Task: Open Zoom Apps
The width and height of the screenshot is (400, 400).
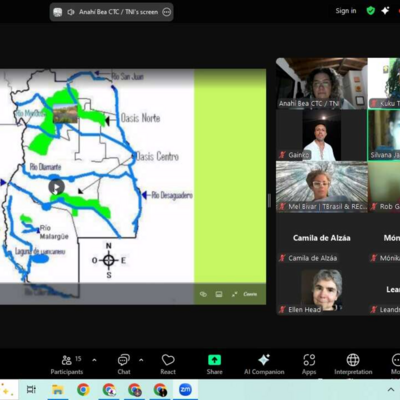Action: pyautogui.click(x=309, y=365)
